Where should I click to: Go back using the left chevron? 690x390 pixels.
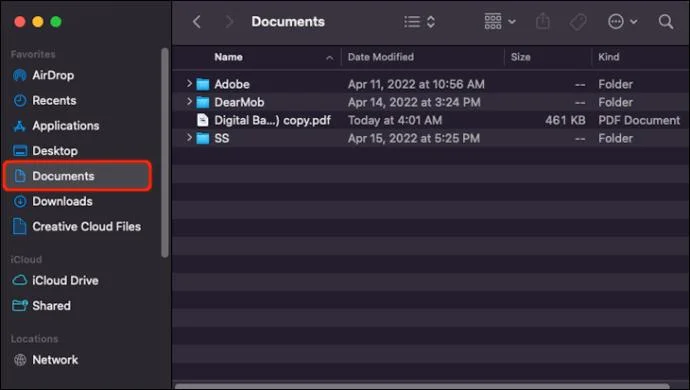(x=197, y=22)
